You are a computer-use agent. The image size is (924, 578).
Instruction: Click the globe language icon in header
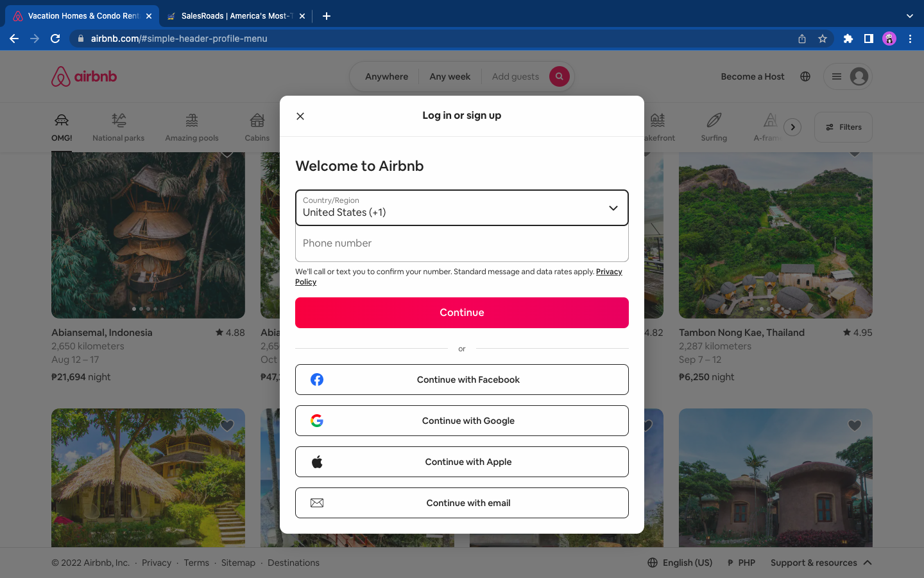(805, 76)
